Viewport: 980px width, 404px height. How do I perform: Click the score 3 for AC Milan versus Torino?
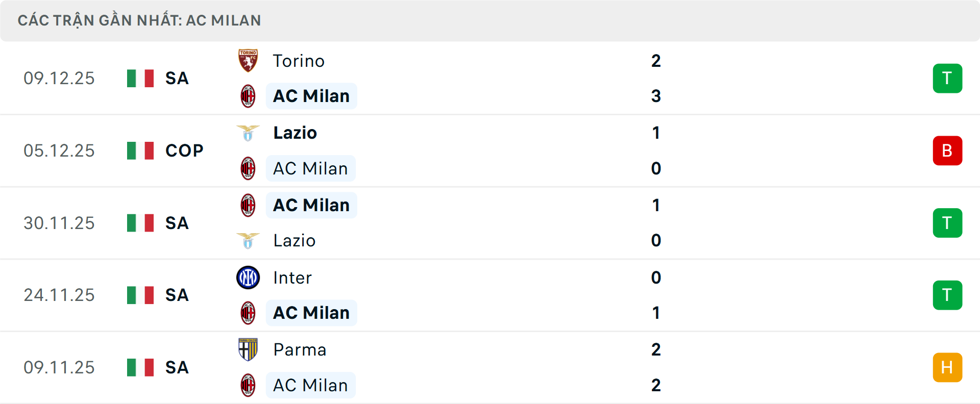(656, 96)
